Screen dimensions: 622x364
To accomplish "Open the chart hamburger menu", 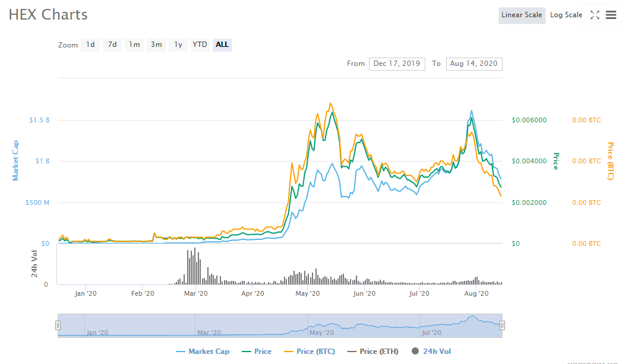I will pyautogui.click(x=611, y=15).
